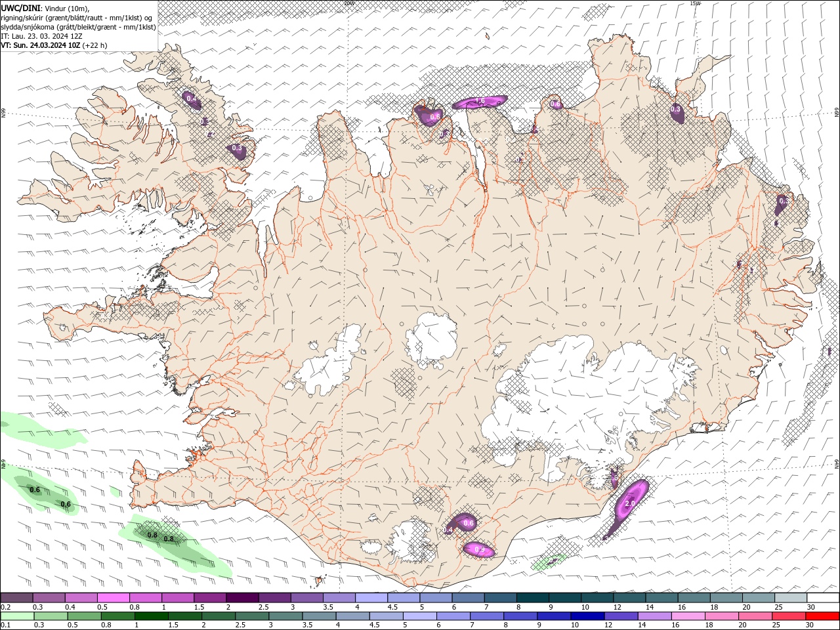This screenshot has width=840, height=630.
Task: Pick the medium green 0.8 swatch in lower scale
Action: click(117, 616)
